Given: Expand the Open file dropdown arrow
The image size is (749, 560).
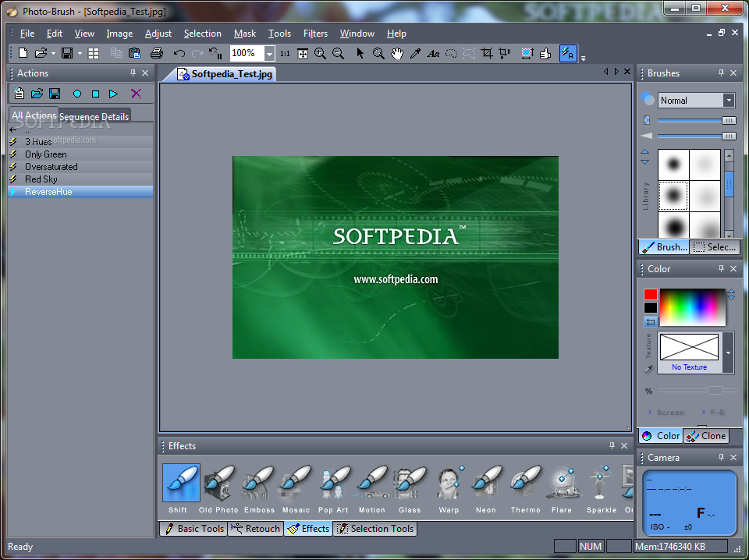Looking at the screenshot, I should [x=53, y=54].
